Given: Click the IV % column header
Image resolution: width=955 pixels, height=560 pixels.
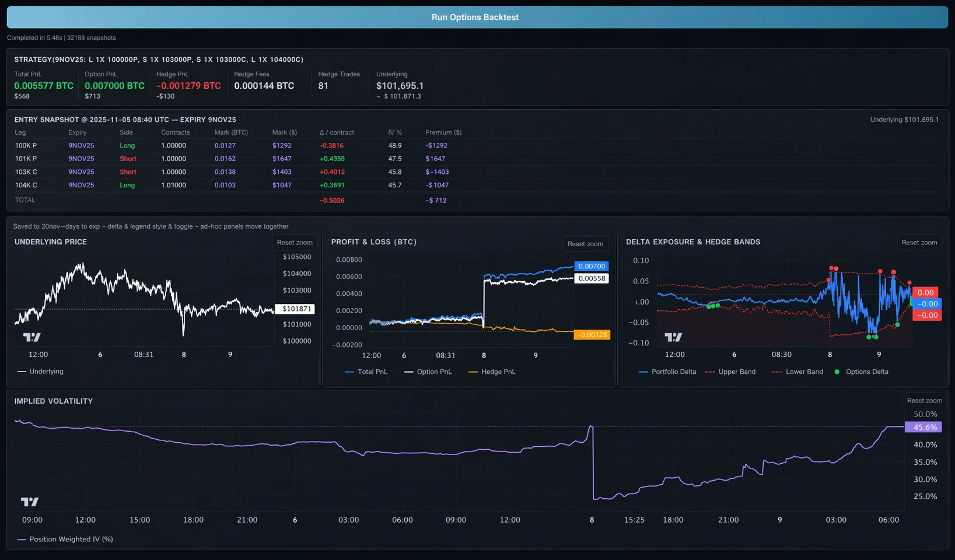Looking at the screenshot, I should (395, 132).
